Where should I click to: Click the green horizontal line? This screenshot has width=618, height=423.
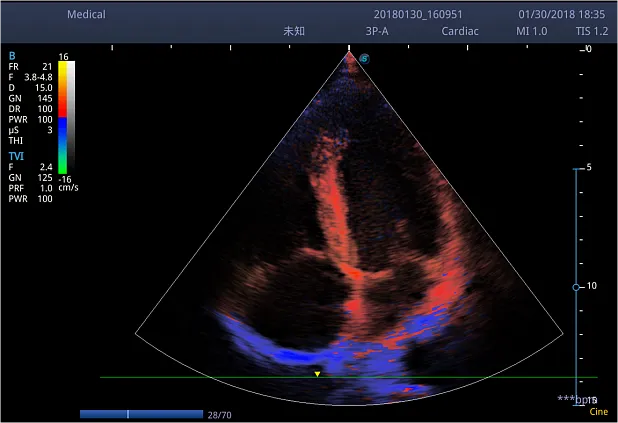(x=200, y=377)
